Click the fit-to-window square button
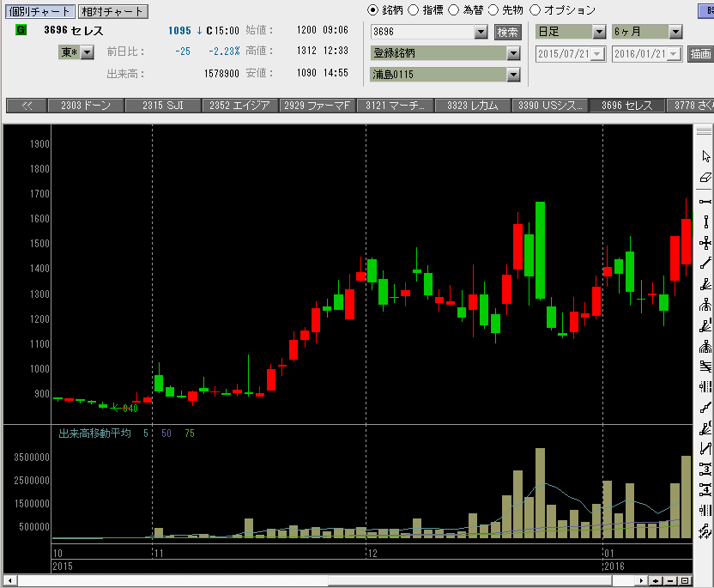 pos(685,581)
